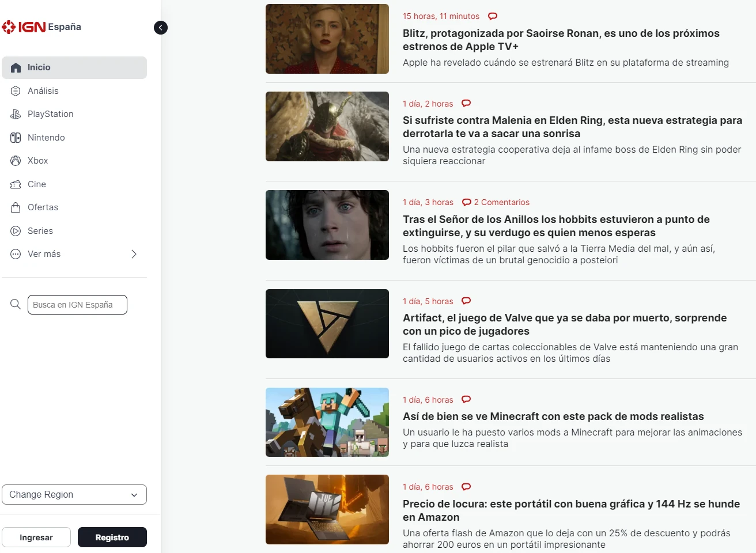
Task: Click the PlayStation logo icon
Action: [16, 114]
